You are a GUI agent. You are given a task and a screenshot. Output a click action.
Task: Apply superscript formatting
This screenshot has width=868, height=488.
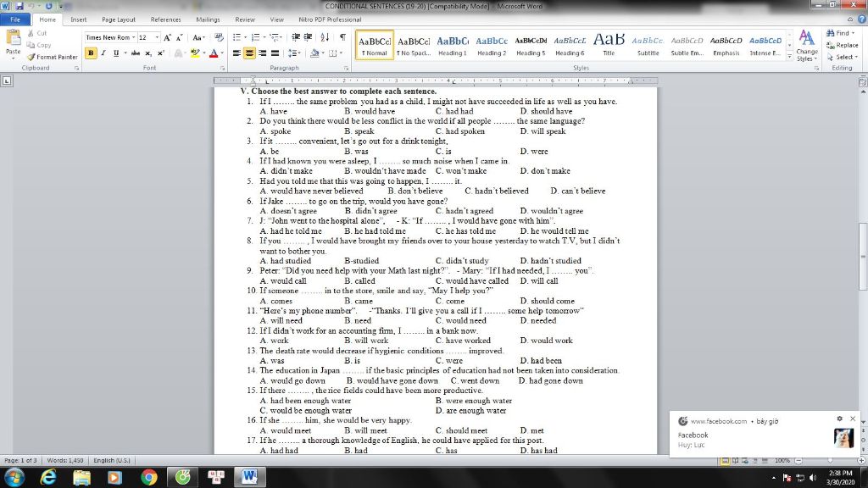click(160, 53)
